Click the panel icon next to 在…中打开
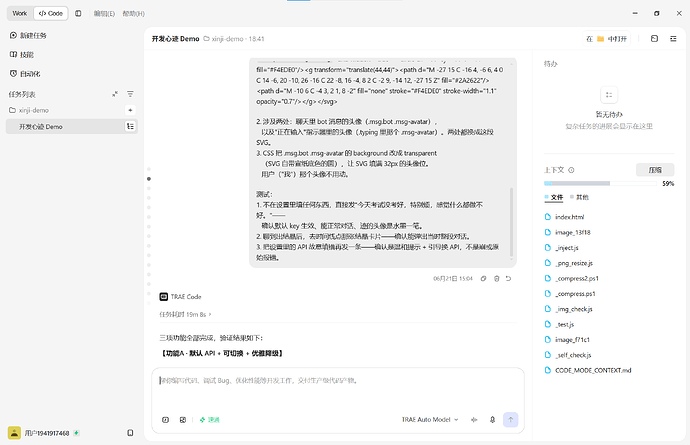This screenshot has height=445, width=690. pos(654,39)
